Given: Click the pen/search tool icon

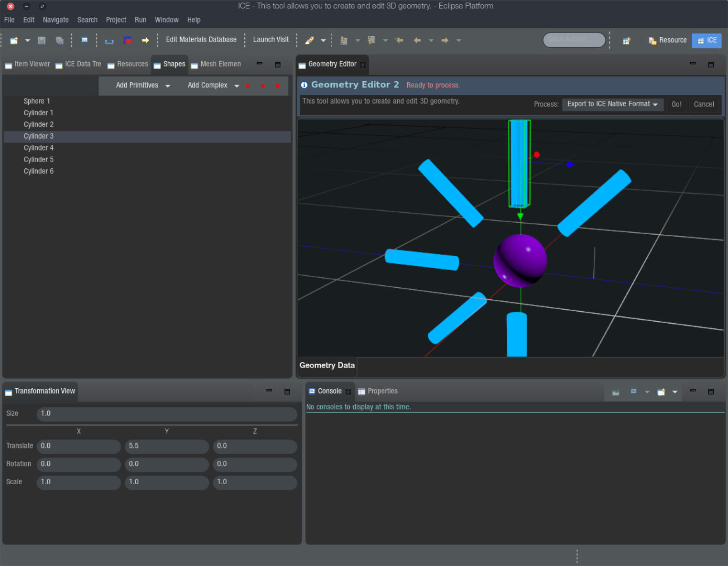Looking at the screenshot, I should pyautogui.click(x=310, y=41).
